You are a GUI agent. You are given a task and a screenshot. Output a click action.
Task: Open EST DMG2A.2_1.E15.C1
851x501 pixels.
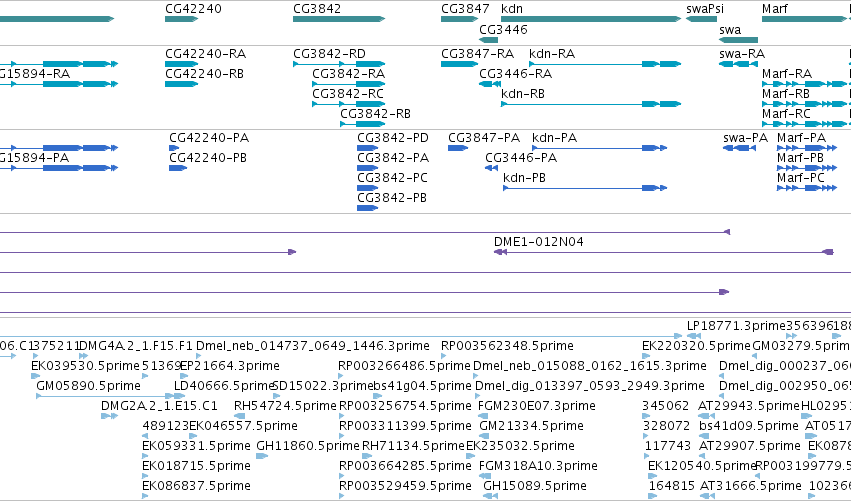pyautogui.click(x=159, y=406)
